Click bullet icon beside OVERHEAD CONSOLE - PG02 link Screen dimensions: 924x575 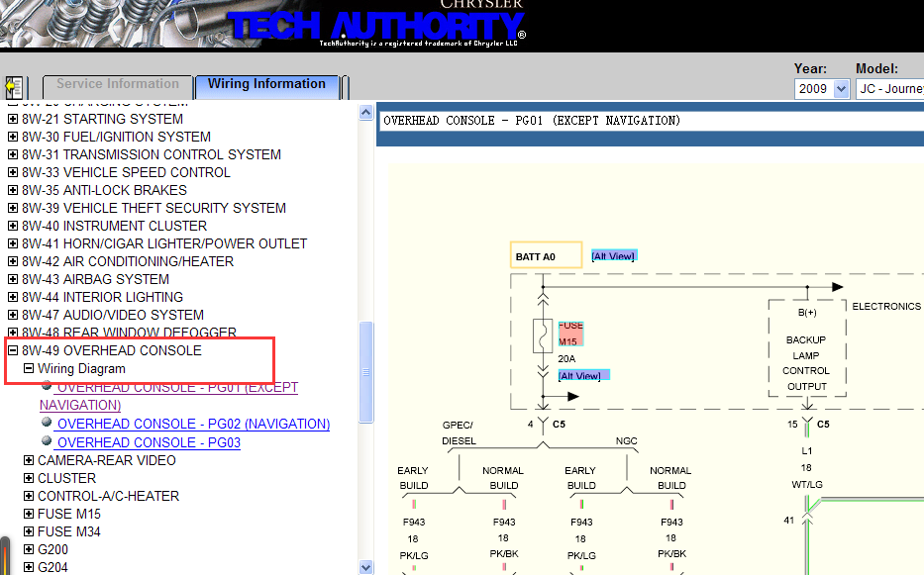point(47,423)
